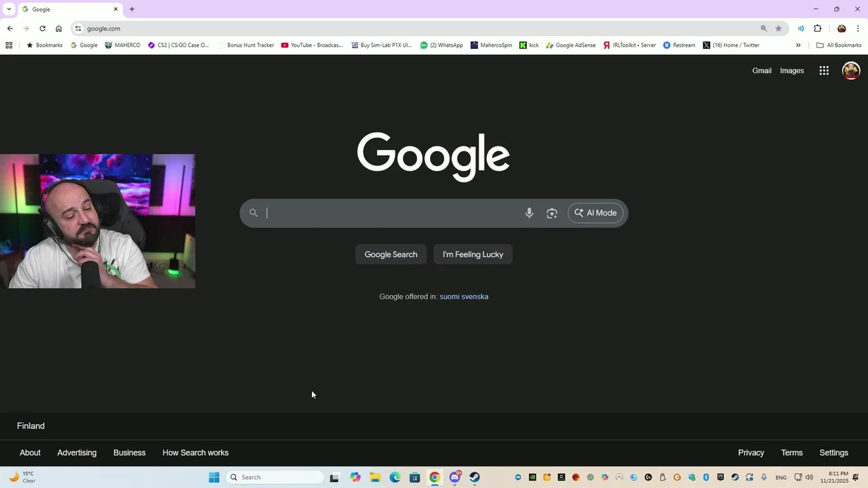Open the YouTube Broadcast bookmark
Image resolution: width=868 pixels, height=488 pixels.
tap(312, 45)
